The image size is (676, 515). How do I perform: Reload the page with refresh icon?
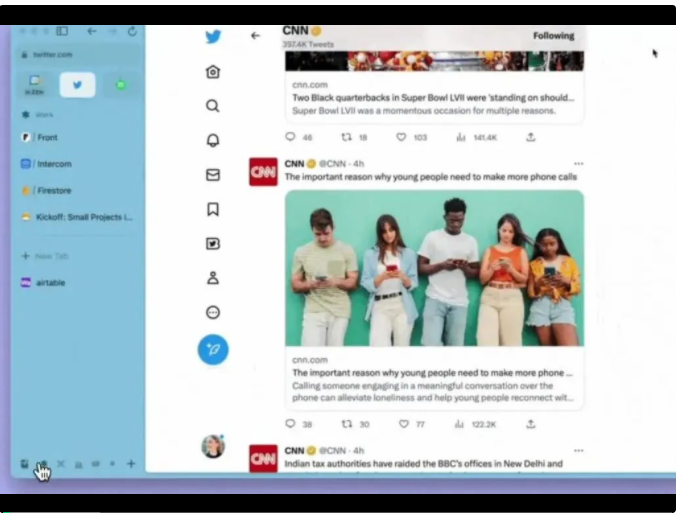[x=132, y=31]
